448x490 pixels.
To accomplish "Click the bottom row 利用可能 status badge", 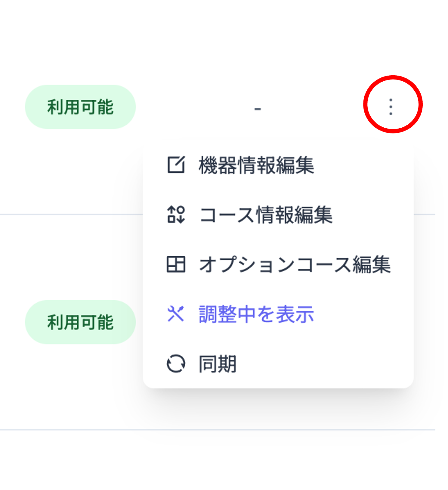I will click(80, 322).
